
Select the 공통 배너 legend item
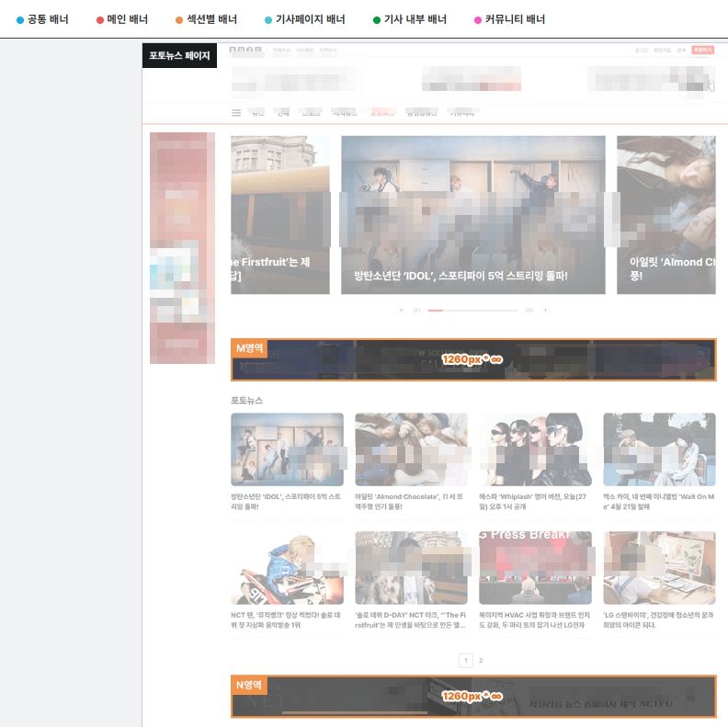pyautogui.click(x=42, y=19)
